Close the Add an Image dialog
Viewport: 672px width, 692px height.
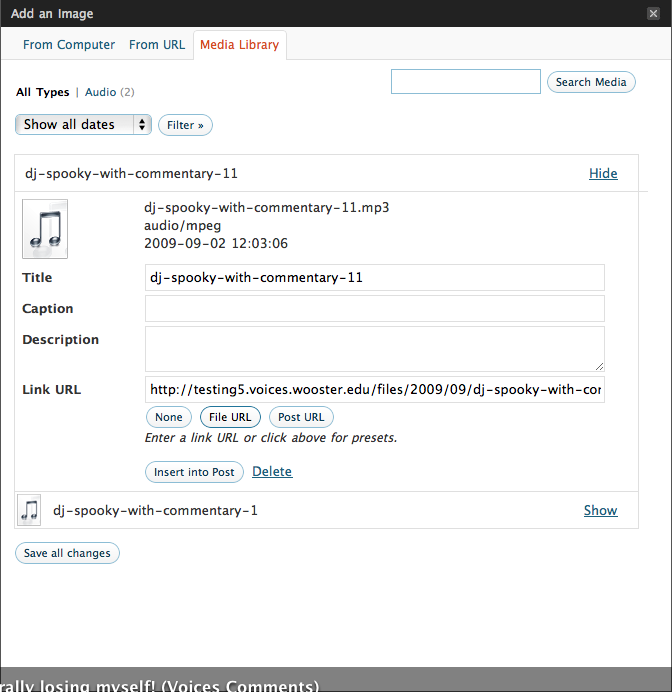(653, 13)
